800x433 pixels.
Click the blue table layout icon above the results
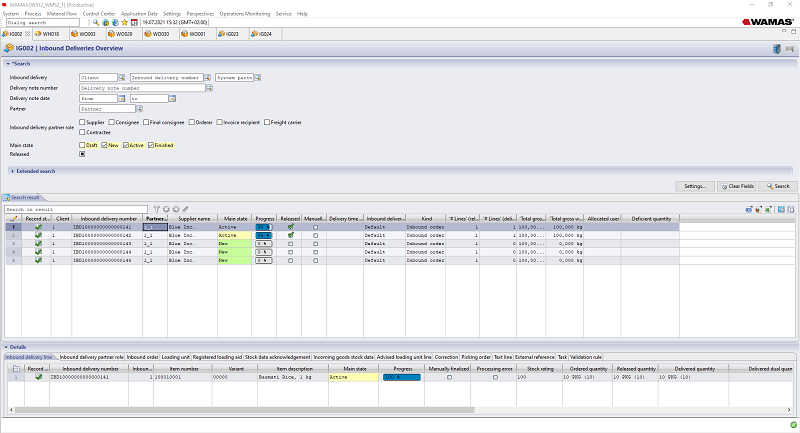[x=781, y=209]
